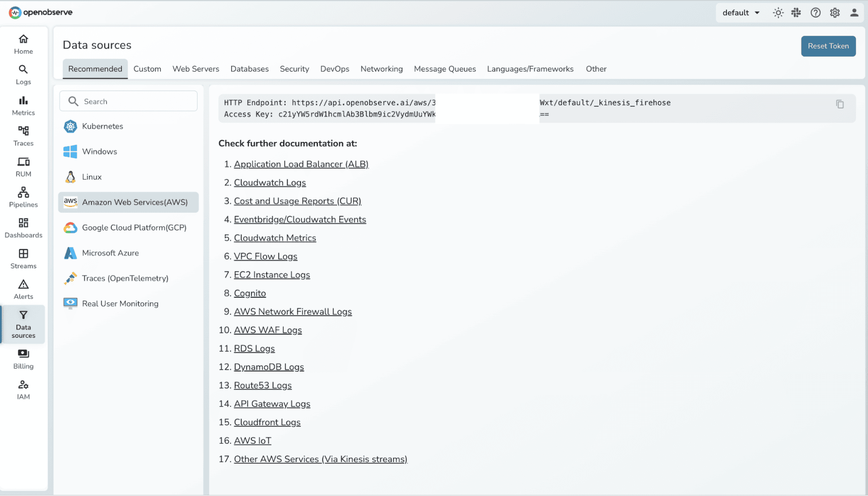Navigate to Traces
Screen dimensions: 868x496
point(23,136)
